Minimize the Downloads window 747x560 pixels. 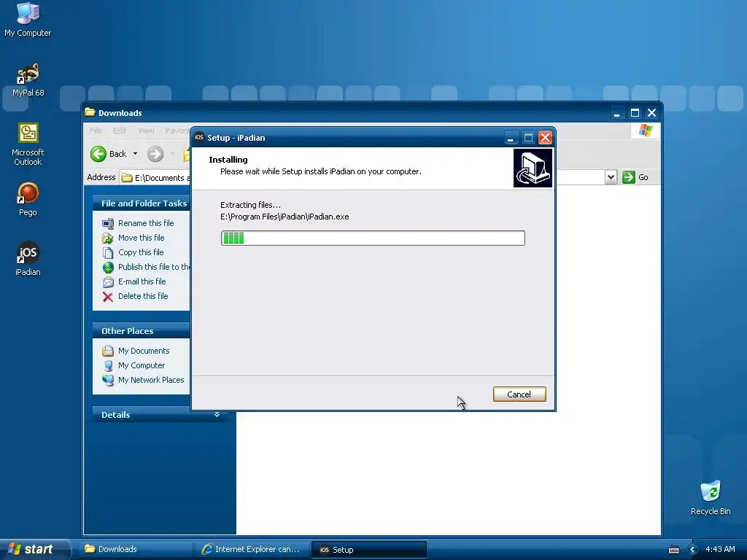[617, 113]
